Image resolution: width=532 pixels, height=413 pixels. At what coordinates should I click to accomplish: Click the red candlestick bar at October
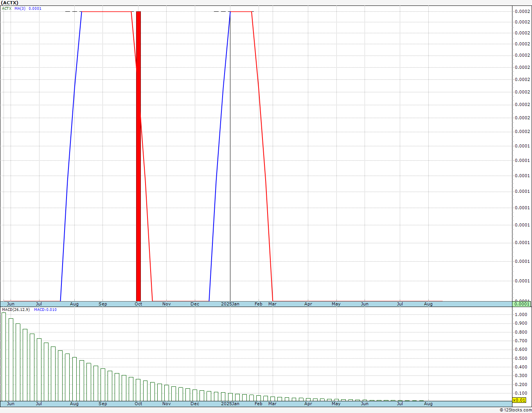click(x=138, y=156)
